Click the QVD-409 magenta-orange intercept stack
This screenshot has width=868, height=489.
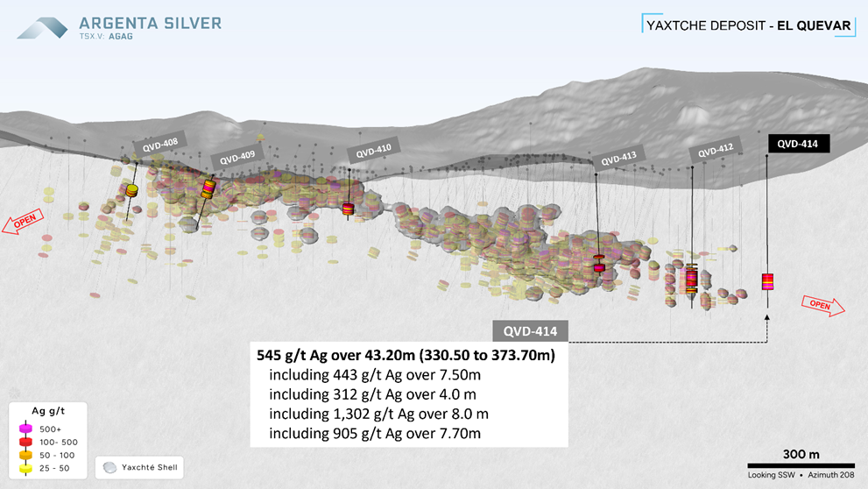[208, 188]
